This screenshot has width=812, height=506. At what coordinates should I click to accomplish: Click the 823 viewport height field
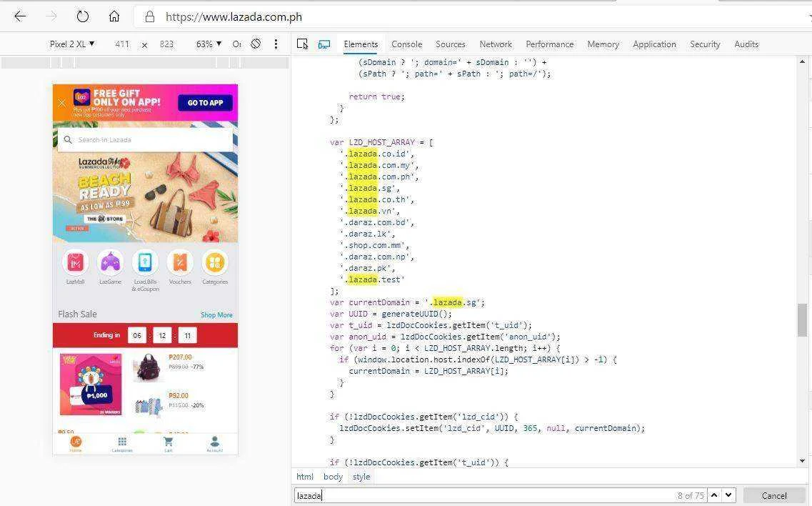pos(166,44)
